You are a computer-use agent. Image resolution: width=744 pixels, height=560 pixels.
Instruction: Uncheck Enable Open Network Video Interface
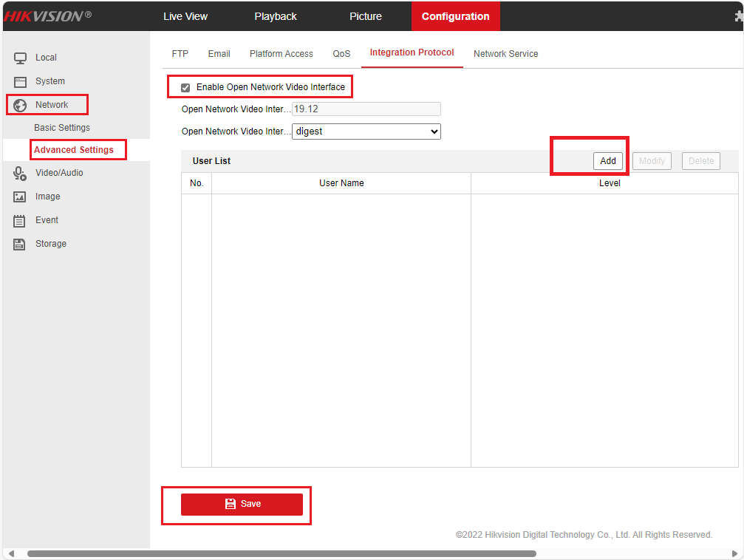pyautogui.click(x=185, y=87)
